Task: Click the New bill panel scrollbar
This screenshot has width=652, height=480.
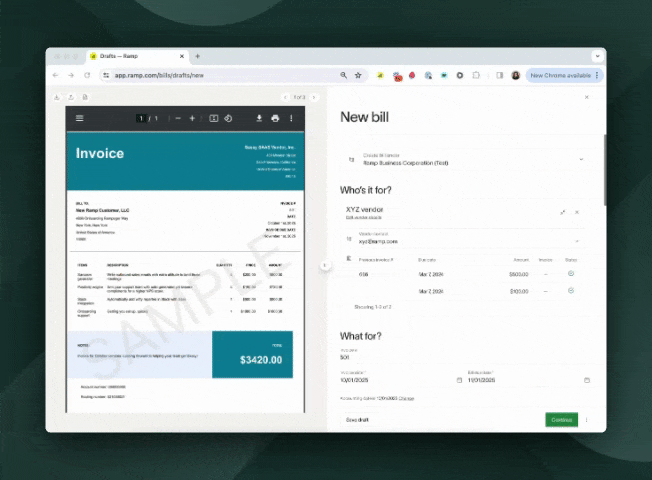Action: [x=605, y=170]
